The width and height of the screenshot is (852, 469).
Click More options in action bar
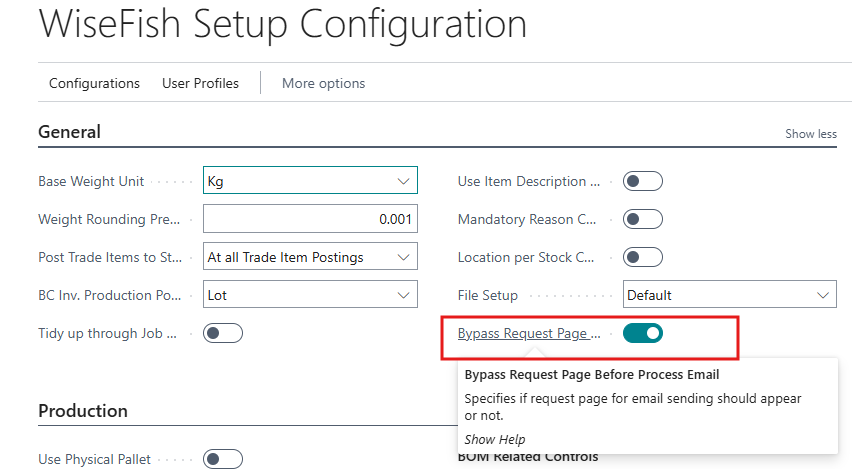point(323,83)
